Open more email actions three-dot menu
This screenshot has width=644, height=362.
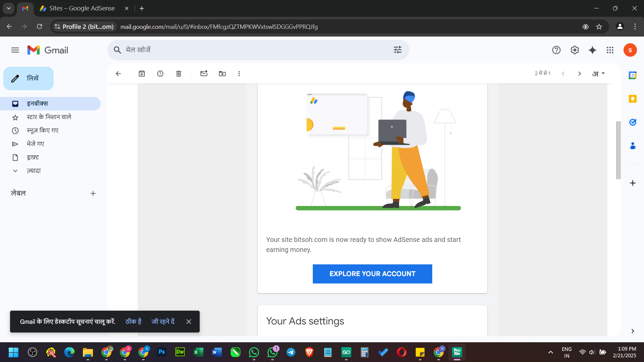coord(239,74)
